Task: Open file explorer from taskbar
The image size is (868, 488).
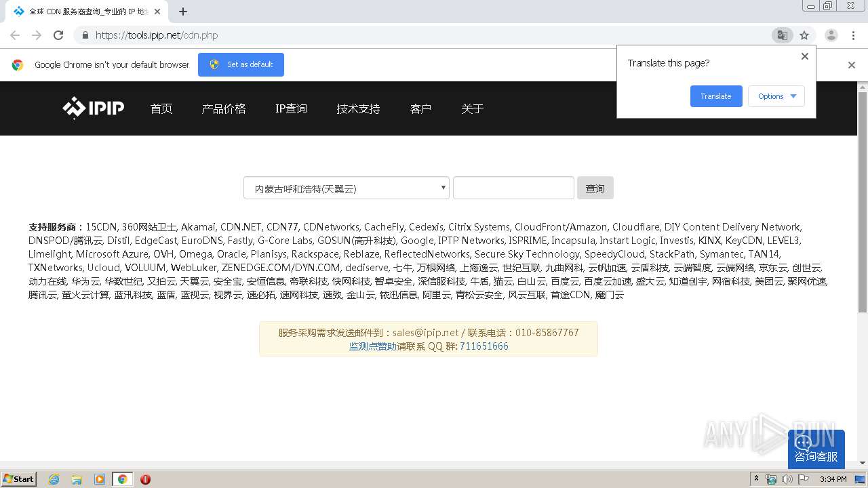Action: [77, 479]
